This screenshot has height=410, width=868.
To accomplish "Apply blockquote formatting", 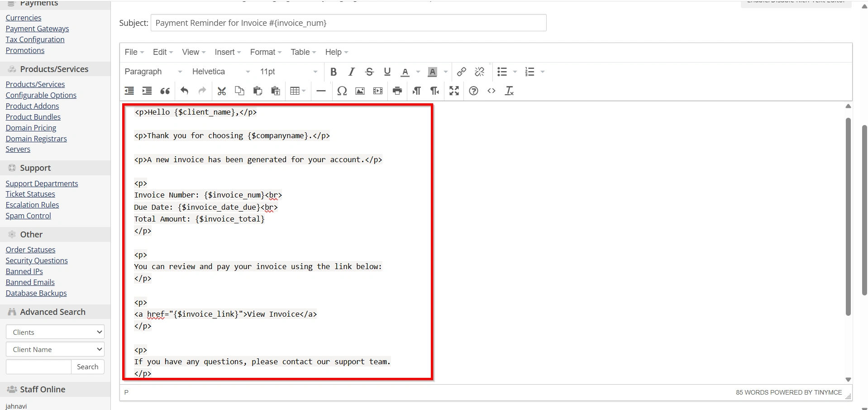I will point(165,91).
